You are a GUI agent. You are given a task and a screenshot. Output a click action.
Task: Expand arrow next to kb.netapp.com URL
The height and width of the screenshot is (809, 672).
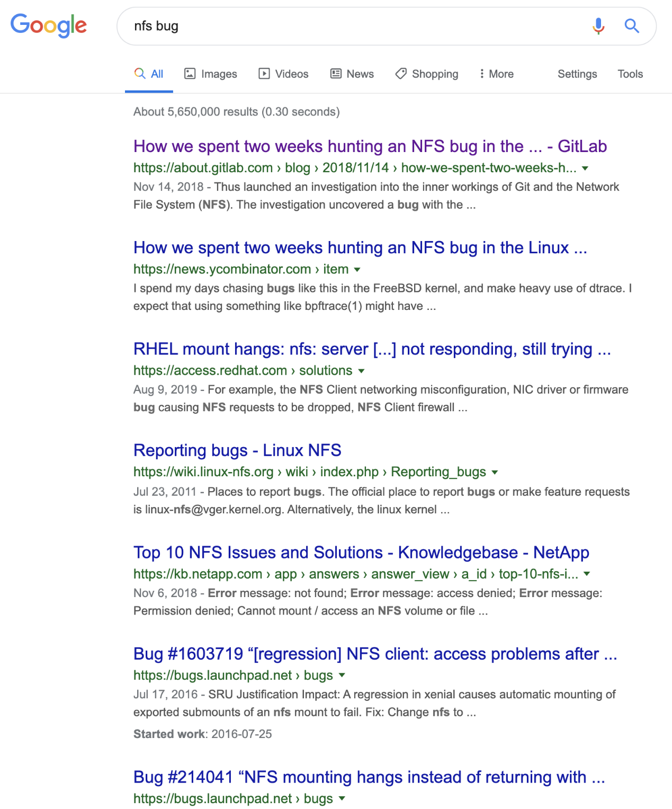(x=587, y=574)
